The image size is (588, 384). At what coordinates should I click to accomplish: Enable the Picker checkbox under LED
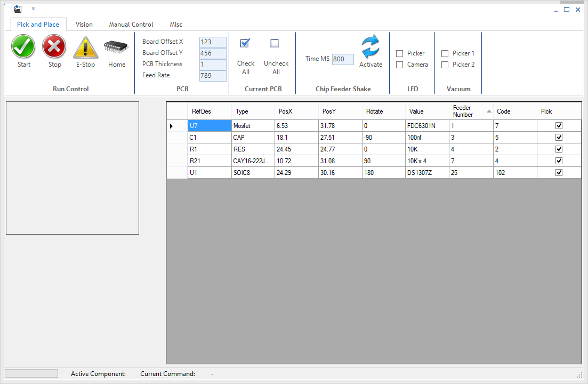399,53
